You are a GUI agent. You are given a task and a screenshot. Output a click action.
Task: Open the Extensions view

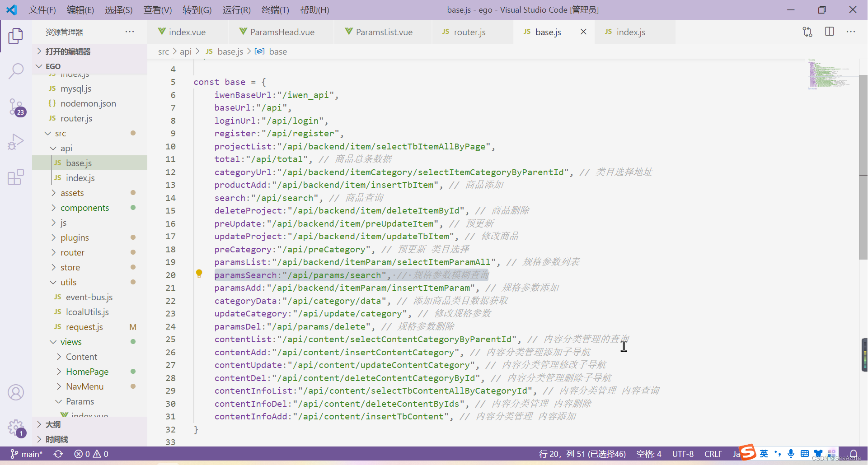click(16, 177)
